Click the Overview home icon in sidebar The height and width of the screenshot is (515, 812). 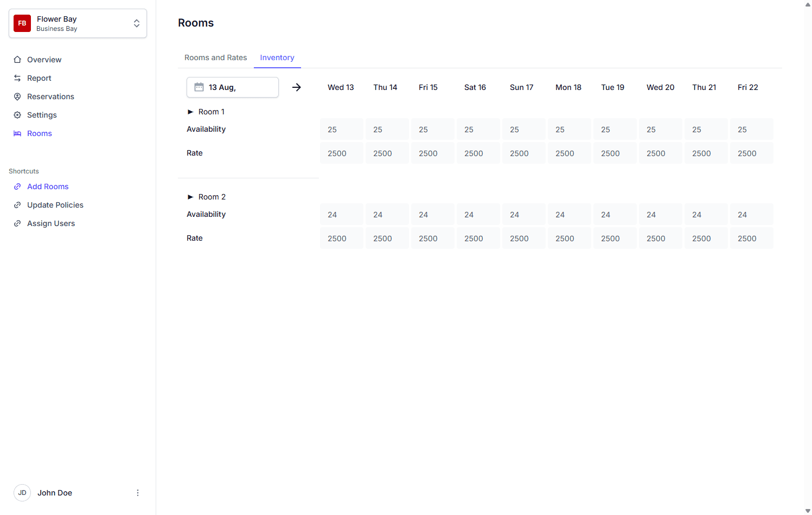click(17, 60)
